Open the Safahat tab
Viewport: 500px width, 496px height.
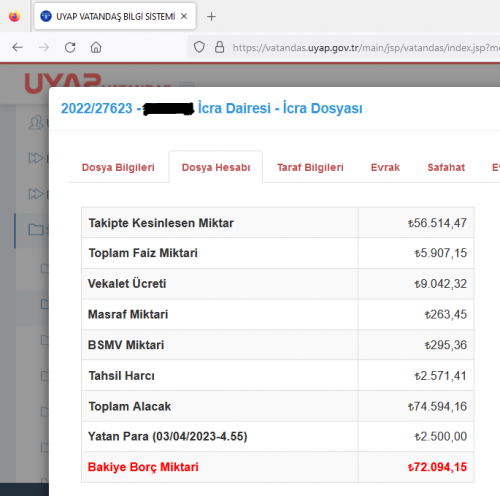446,167
